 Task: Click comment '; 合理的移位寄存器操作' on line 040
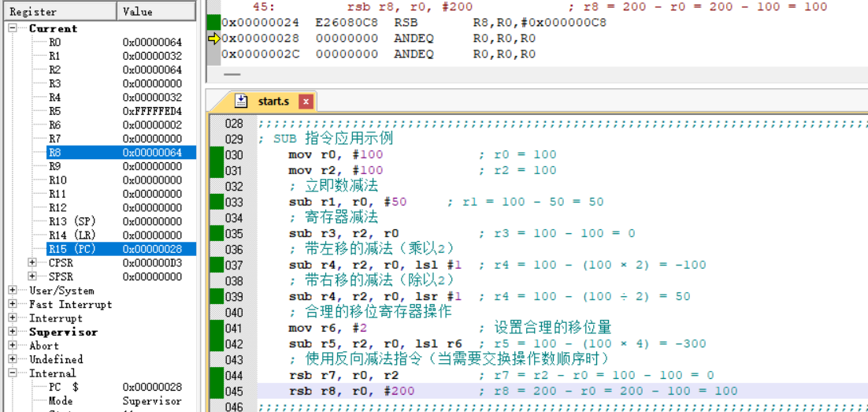pos(369,312)
